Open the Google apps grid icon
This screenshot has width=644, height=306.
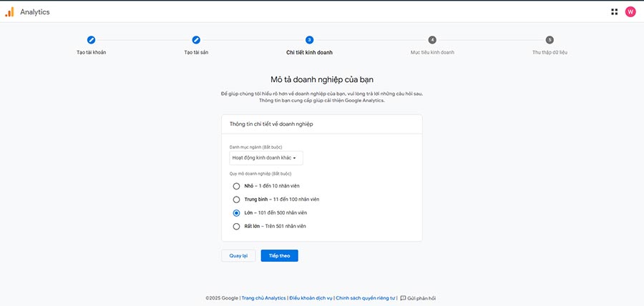pos(614,12)
